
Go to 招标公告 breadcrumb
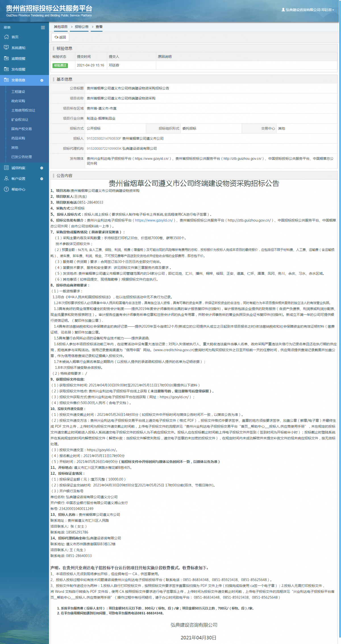pos(82,27)
